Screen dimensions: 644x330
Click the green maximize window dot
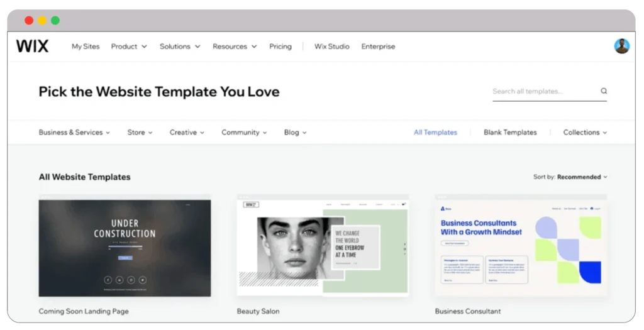pos(55,20)
